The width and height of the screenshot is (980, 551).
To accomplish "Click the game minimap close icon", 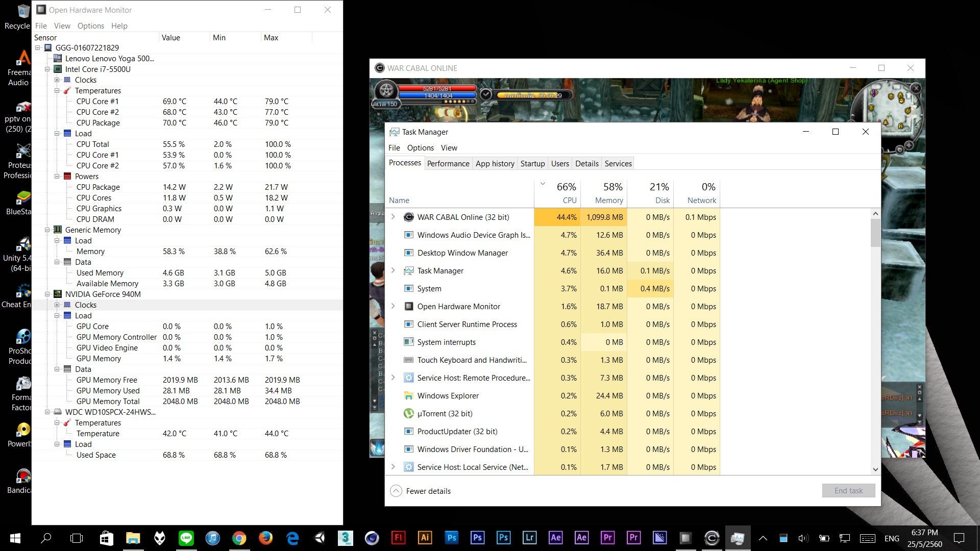I will tap(916, 88).
